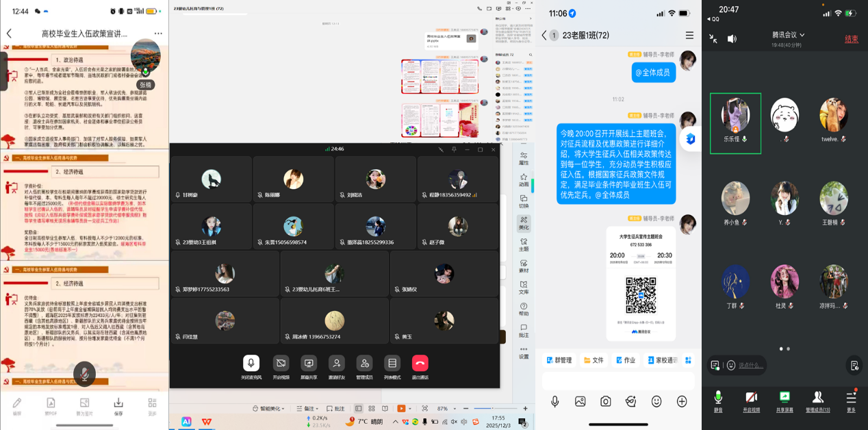Open the group management tab in the QQ chat
868x430 pixels.
click(558, 360)
